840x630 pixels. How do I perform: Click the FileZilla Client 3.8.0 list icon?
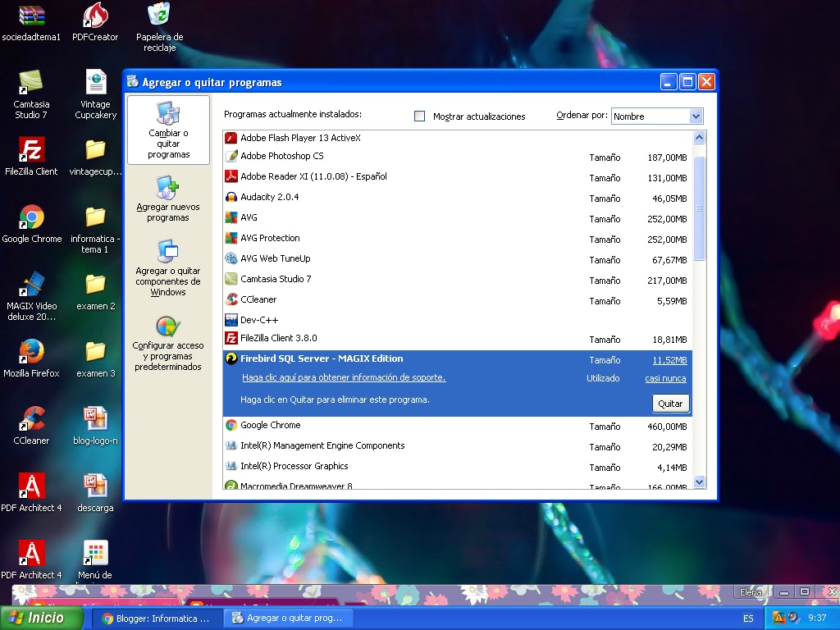click(231, 339)
